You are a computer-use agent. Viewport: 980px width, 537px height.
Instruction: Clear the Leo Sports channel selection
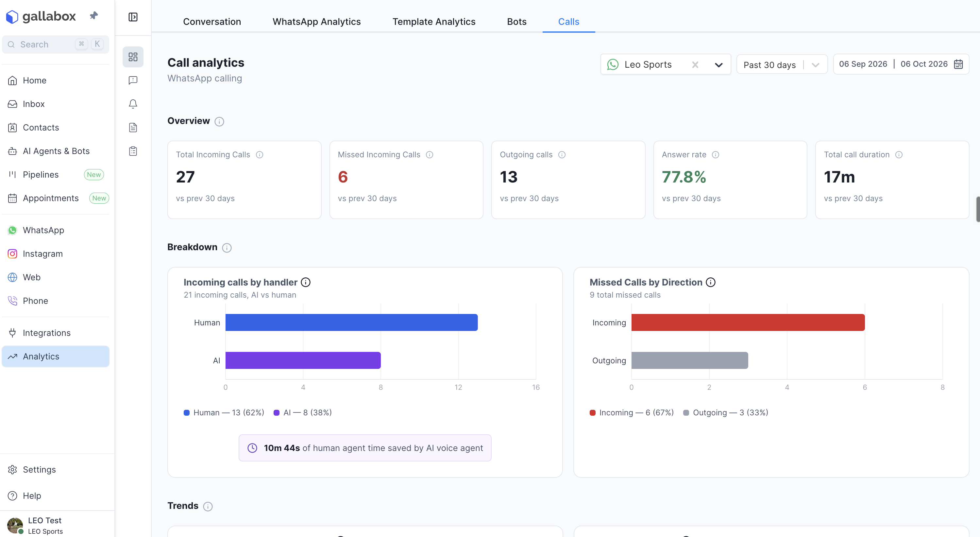[695, 65]
